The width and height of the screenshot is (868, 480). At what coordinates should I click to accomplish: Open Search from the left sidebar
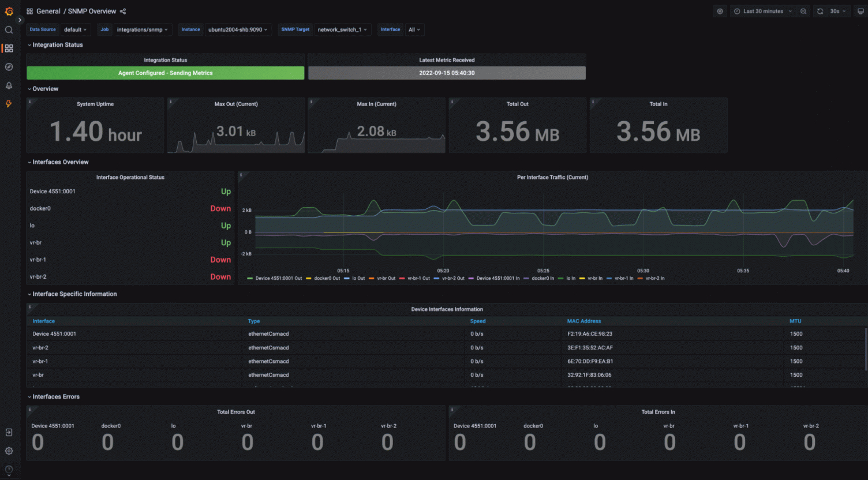coord(8,29)
